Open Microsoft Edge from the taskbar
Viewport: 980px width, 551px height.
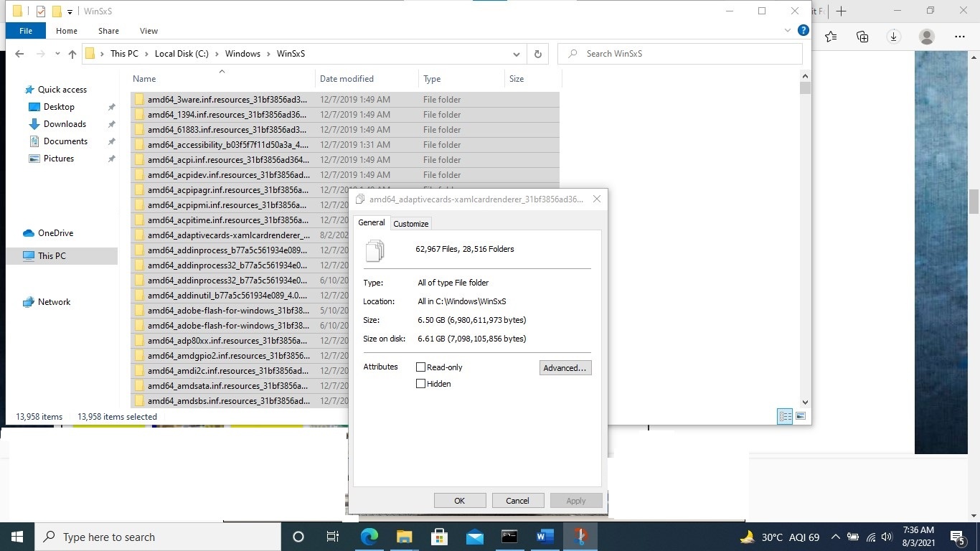pos(369,537)
